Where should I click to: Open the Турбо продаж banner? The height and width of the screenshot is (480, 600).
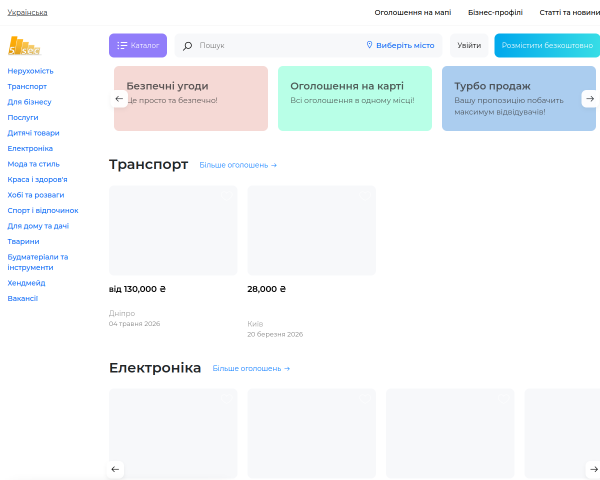[x=519, y=98]
